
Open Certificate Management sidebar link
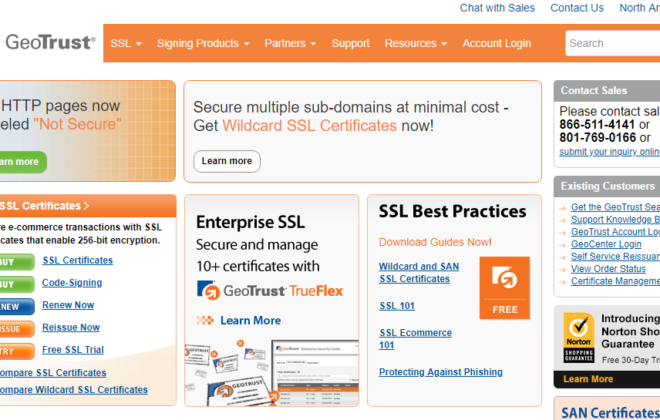(x=615, y=281)
